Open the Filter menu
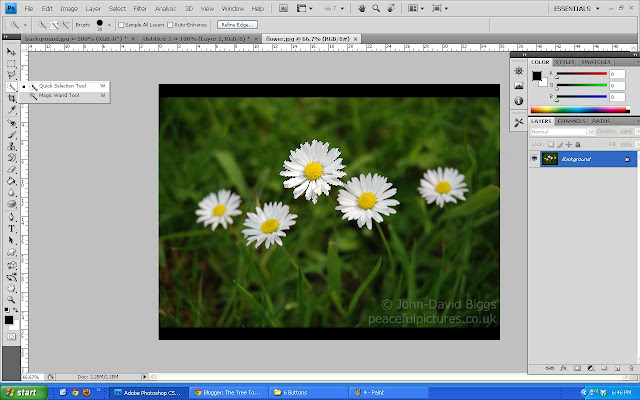 click(139, 8)
